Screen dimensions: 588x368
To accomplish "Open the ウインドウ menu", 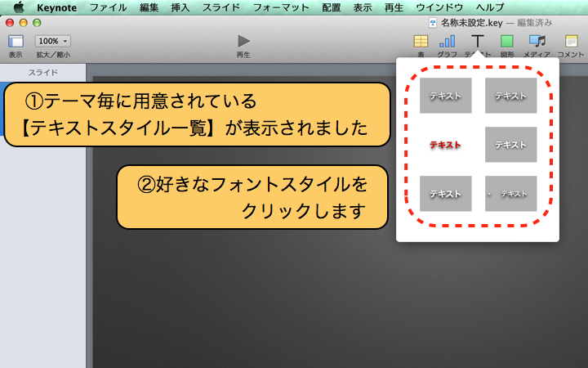I will click(439, 7).
